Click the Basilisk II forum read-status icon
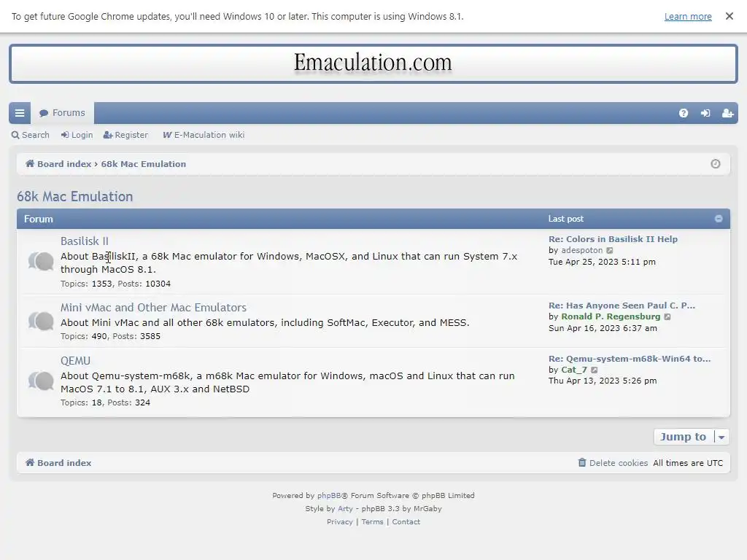The height and width of the screenshot is (560, 747). point(41,261)
